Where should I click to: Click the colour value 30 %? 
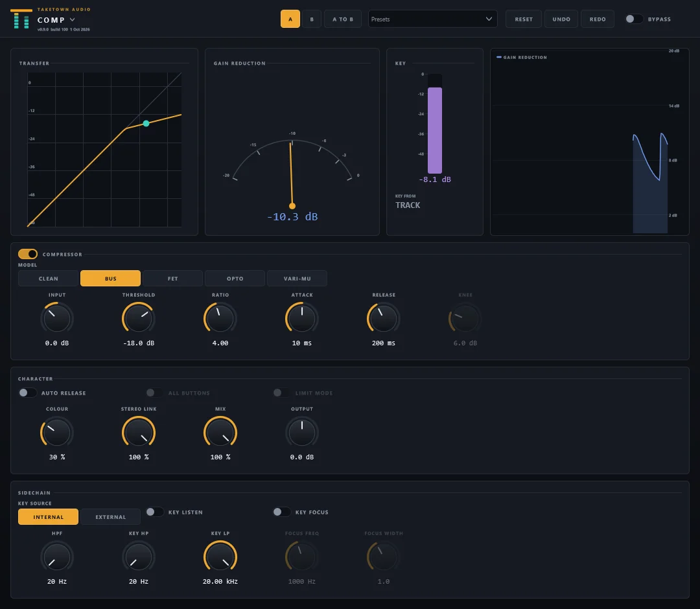[56, 457]
